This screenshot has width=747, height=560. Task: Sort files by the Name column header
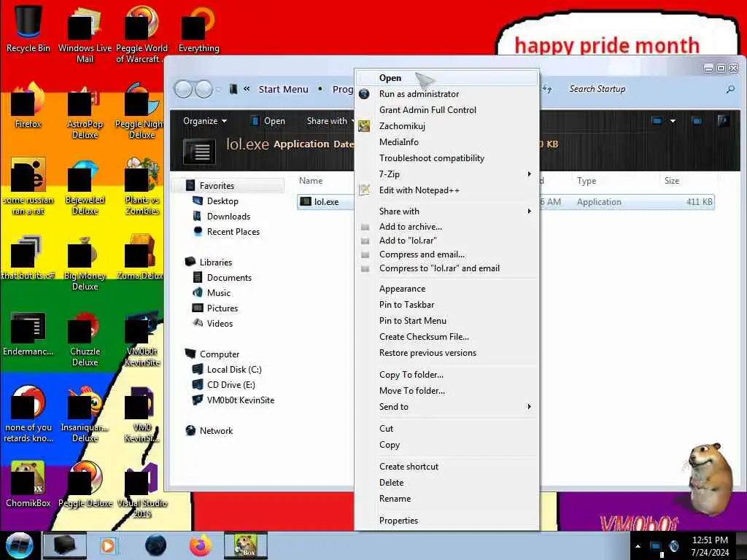[x=311, y=181]
